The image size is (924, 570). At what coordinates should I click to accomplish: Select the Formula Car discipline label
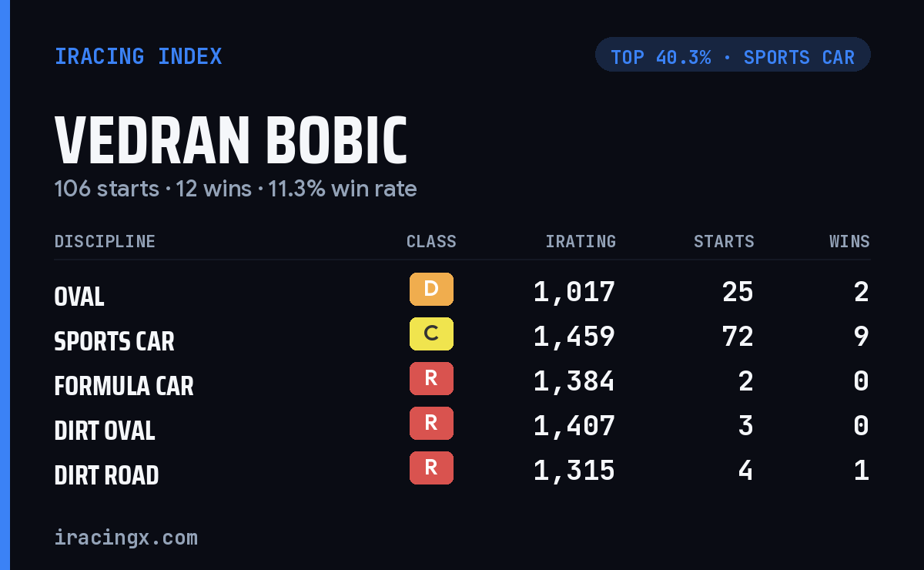click(124, 386)
